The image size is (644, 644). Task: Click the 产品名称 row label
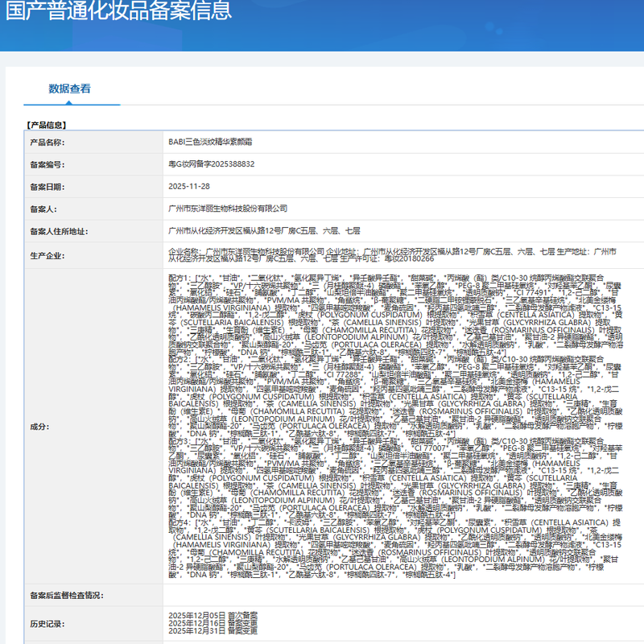(x=47, y=142)
